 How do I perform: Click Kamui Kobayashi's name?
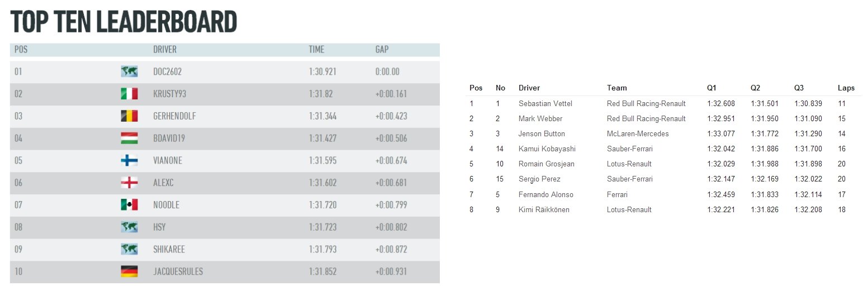[x=547, y=149]
